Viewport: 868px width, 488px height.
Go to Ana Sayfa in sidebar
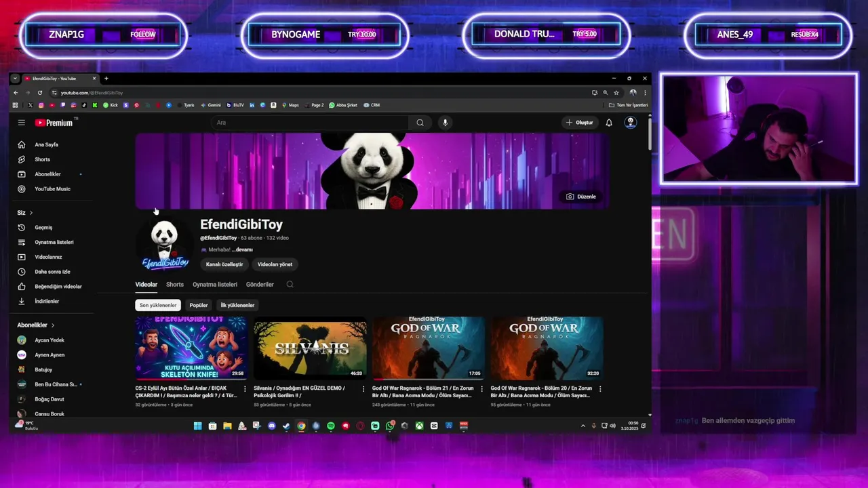tap(47, 144)
